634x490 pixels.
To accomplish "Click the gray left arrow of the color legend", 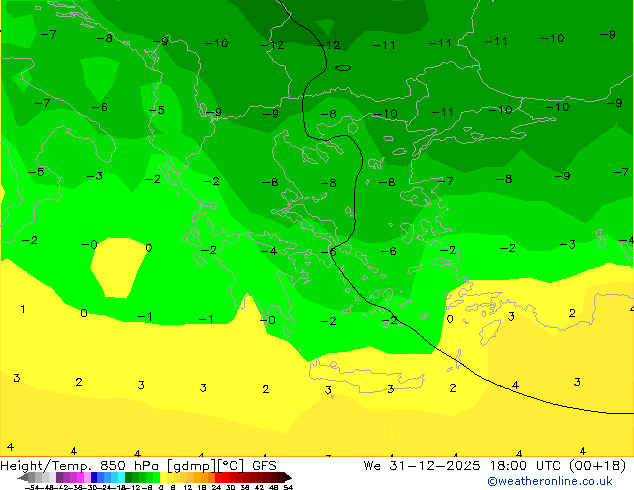I will click(x=22, y=478).
